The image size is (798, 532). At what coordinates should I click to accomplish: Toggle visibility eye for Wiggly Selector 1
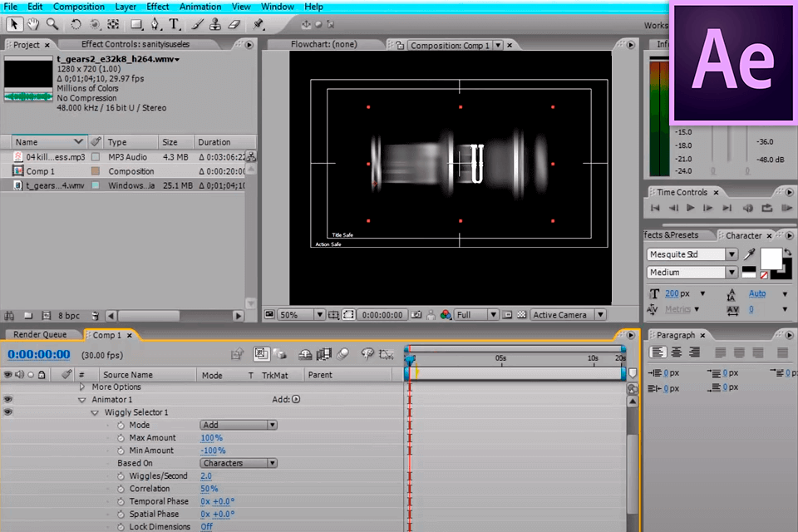(8, 412)
